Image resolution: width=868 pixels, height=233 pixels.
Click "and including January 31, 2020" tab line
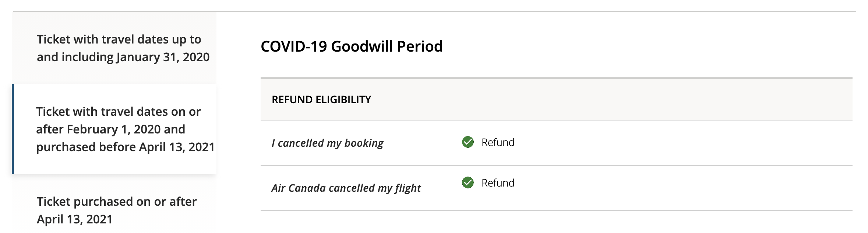[x=123, y=57]
